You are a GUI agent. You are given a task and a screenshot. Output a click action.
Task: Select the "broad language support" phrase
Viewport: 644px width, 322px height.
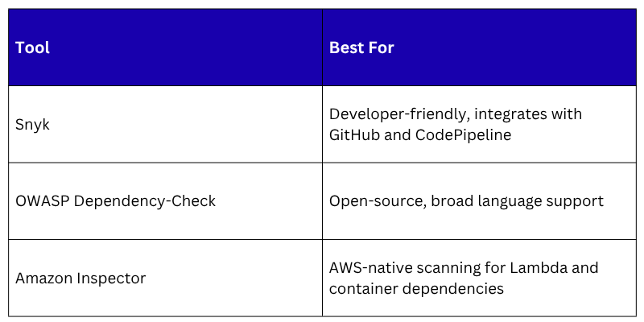(515, 201)
